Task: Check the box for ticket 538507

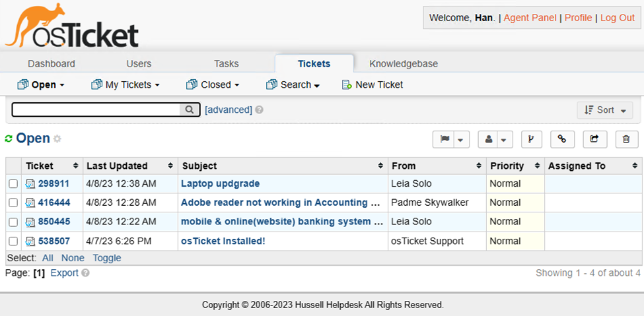Action: [x=13, y=241]
